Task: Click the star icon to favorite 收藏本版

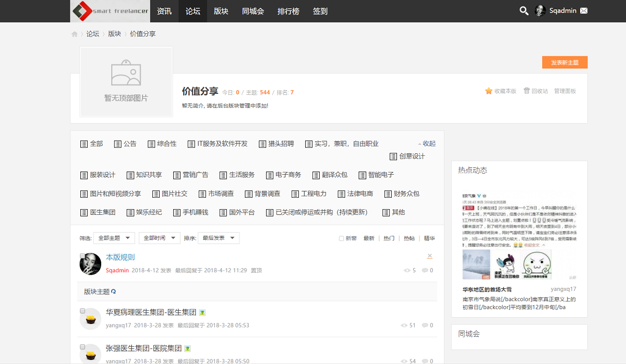Action: pyautogui.click(x=489, y=91)
